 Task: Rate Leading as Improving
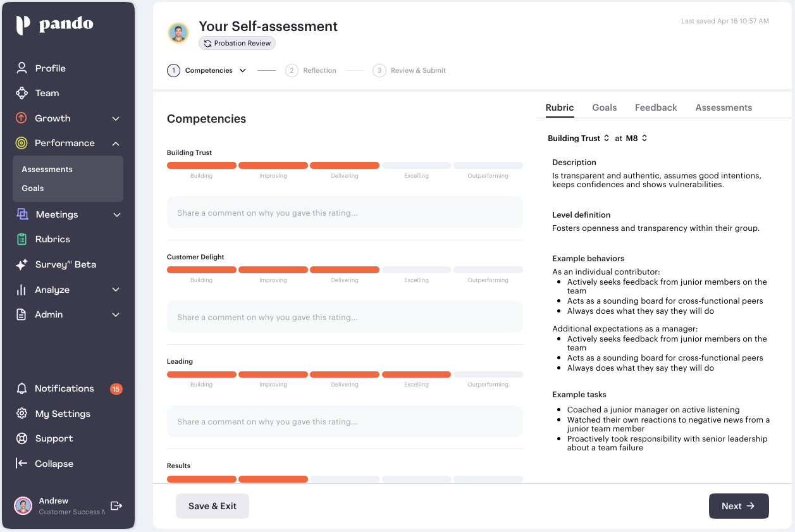pyautogui.click(x=273, y=374)
